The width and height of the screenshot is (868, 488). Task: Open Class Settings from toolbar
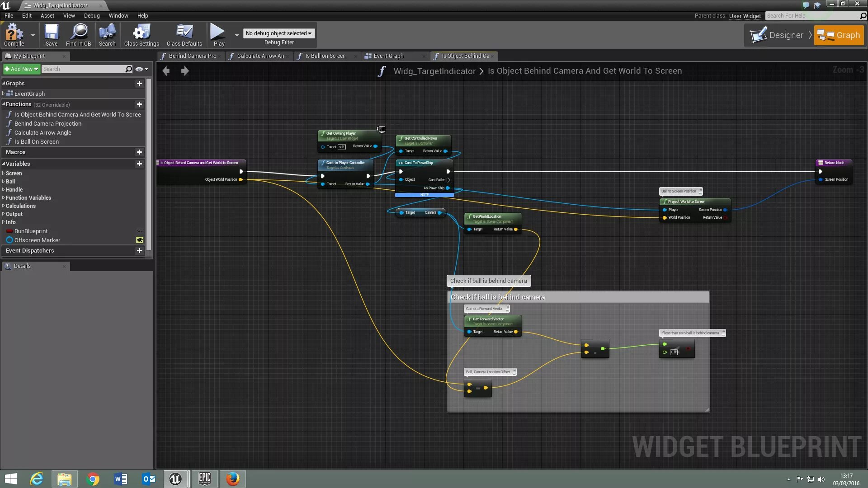pyautogui.click(x=142, y=35)
